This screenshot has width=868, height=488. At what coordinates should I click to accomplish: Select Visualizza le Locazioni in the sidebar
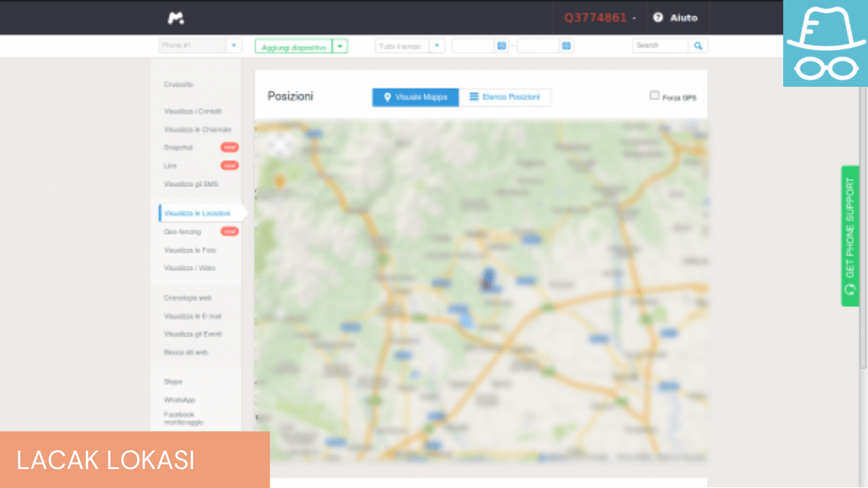pos(197,213)
